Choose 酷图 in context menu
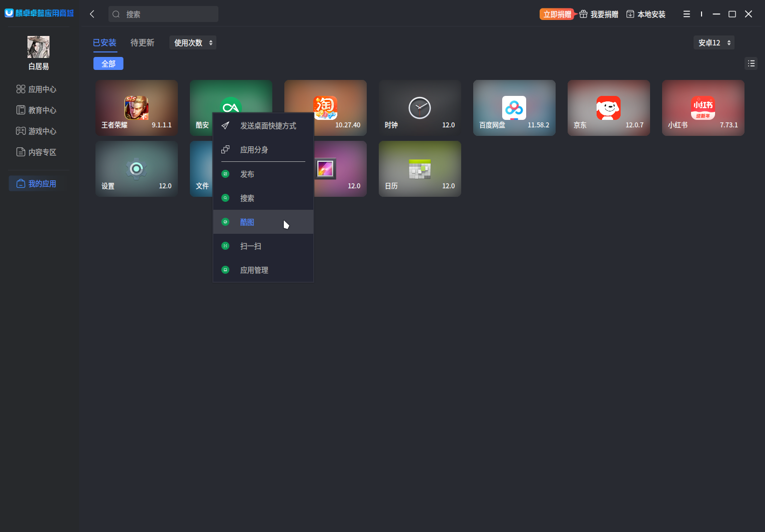This screenshot has height=532, width=765. (x=263, y=222)
